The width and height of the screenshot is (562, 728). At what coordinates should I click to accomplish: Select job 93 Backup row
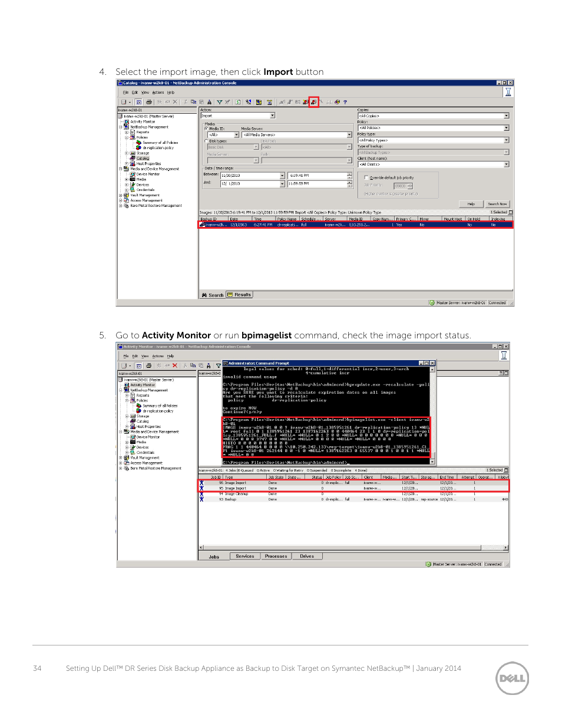353,499
